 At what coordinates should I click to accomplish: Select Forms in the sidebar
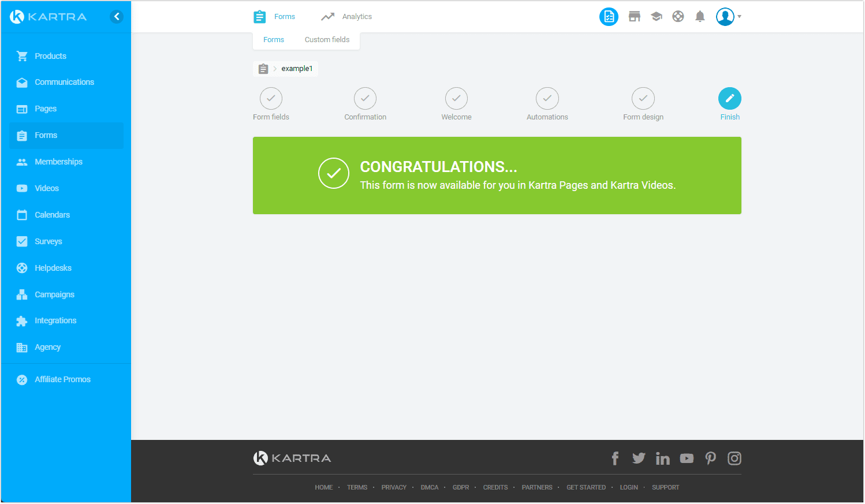(x=66, y=135)
